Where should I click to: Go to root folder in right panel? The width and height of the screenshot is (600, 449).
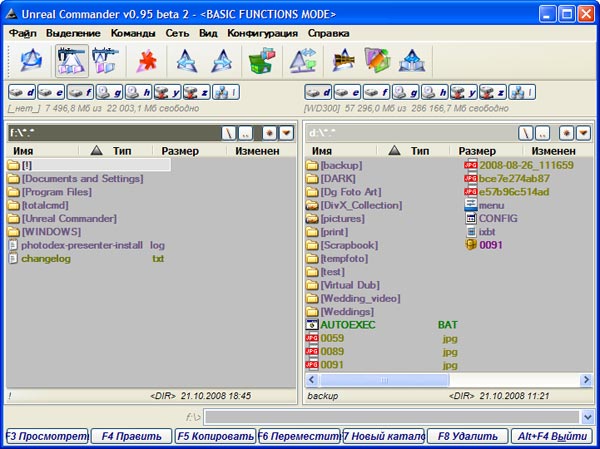click(x=526, y=133)
